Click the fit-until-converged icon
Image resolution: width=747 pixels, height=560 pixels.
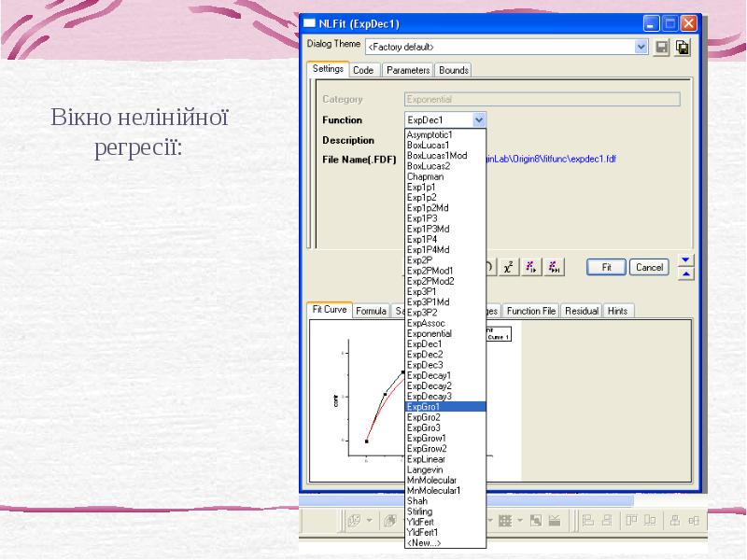tap(555, 267)
